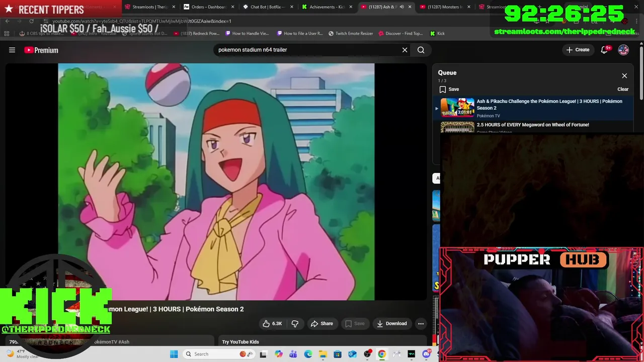This screenshot has height=362, width=644.
Task: Open the black waveform app on the taskbar
Action: (x=411, y=354)
